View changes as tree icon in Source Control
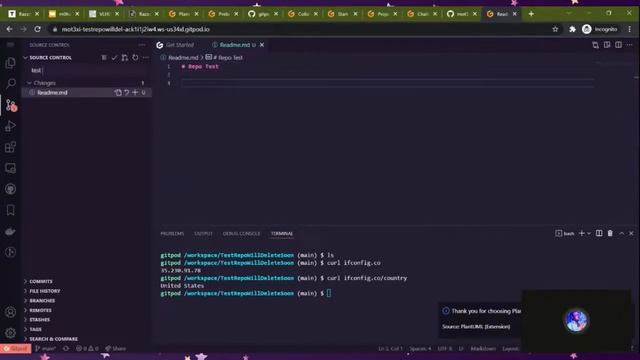Screen dimensions: 640x360 [104, 58]
